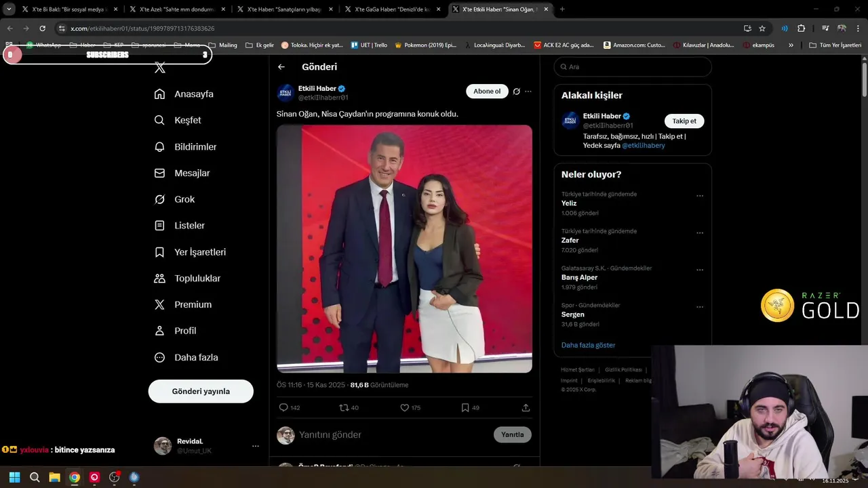Open File Explorer from the taskbar

(x=54, y=477)
